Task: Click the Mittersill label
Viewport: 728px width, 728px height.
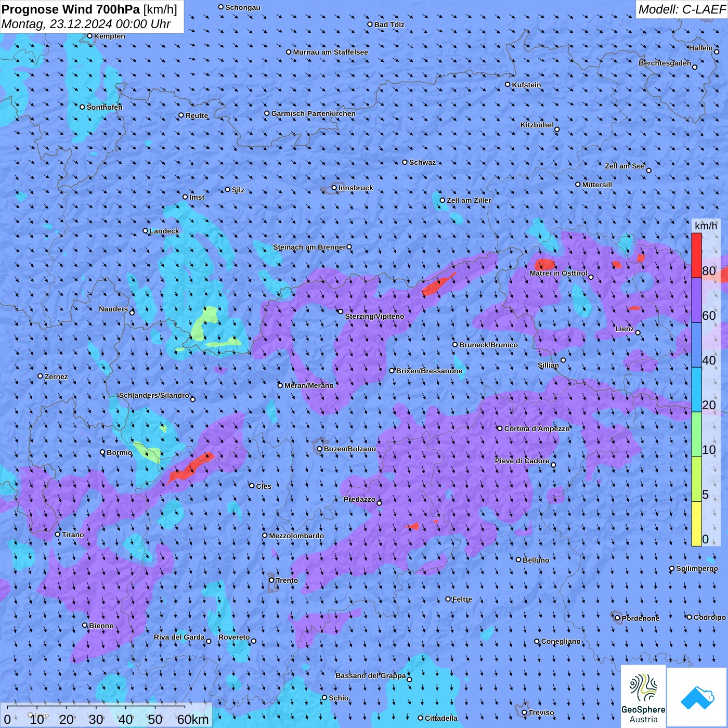Action: (x=597, y=185)
